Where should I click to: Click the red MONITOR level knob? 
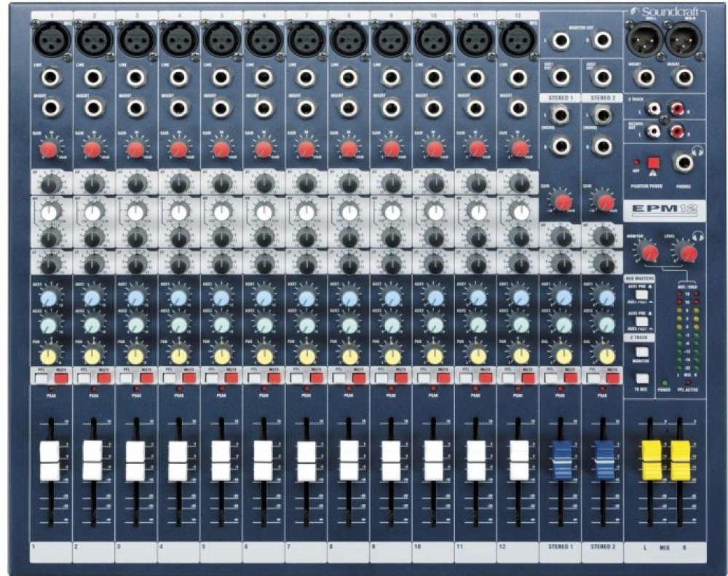click(648, 253)
